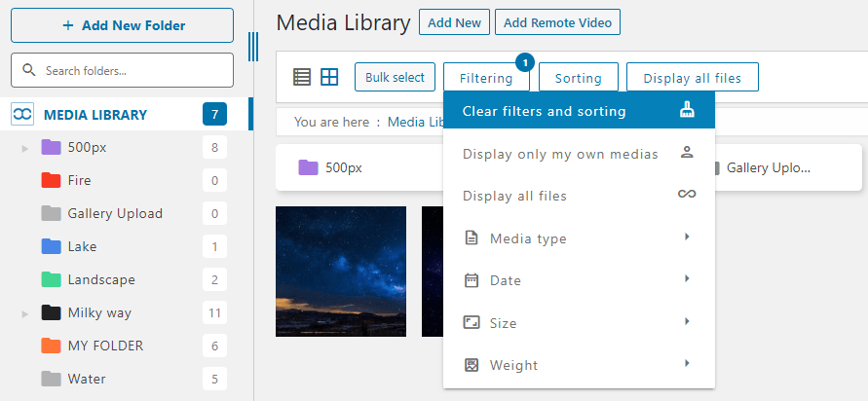868x401 pixels.
Task: Switch to list view icon
Action: coord(302,77)
